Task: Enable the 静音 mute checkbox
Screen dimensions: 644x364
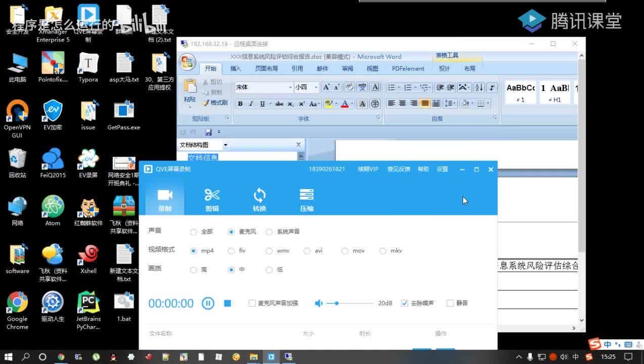Action: (x=450, y=303)
